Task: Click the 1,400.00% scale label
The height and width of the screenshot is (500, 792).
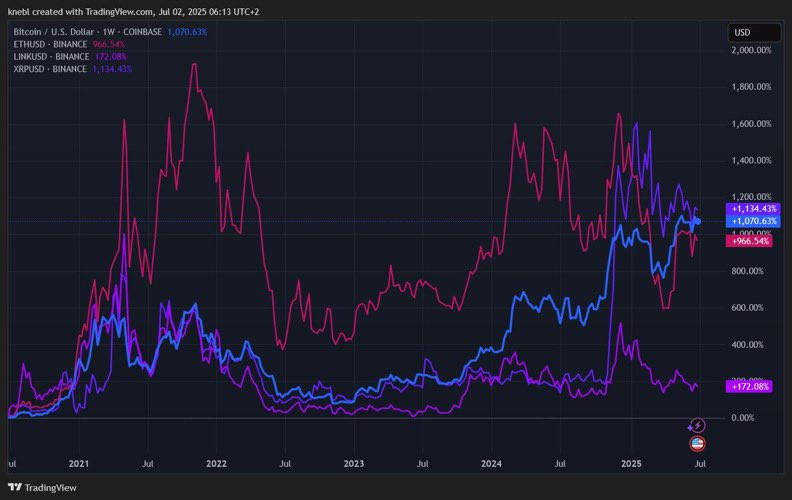Action: [x=752, y=161]
